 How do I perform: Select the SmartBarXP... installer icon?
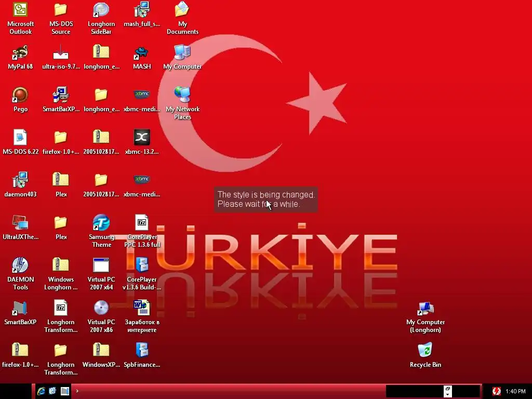click(61, 95)
